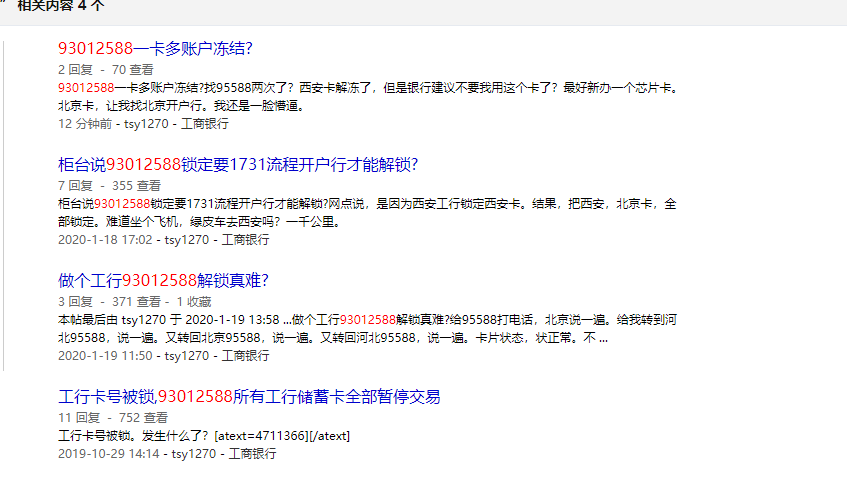Click the author tsy1270 on the post from 12 分钟前

(x=146, y=124)
